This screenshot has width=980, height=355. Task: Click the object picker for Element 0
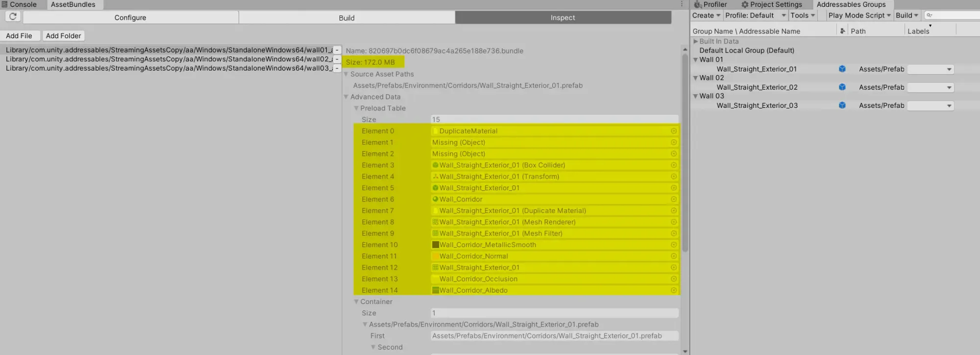[674, 131]
